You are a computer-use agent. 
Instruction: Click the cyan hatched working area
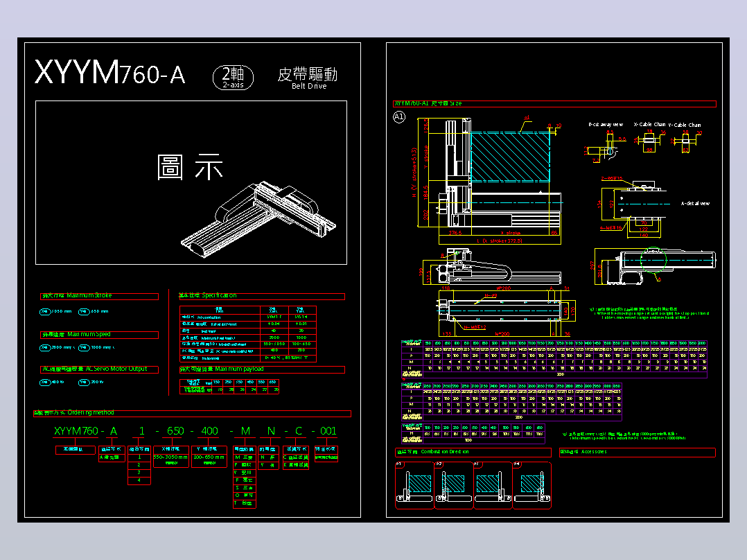510,157
